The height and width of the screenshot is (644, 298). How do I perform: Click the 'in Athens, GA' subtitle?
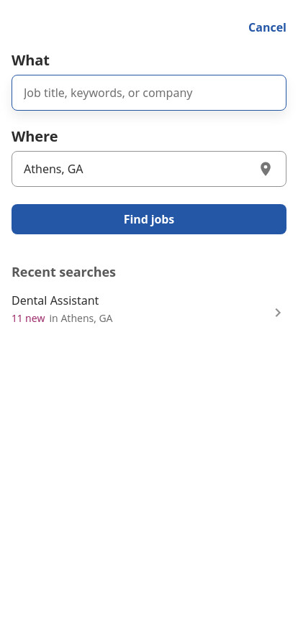[81, 318]
